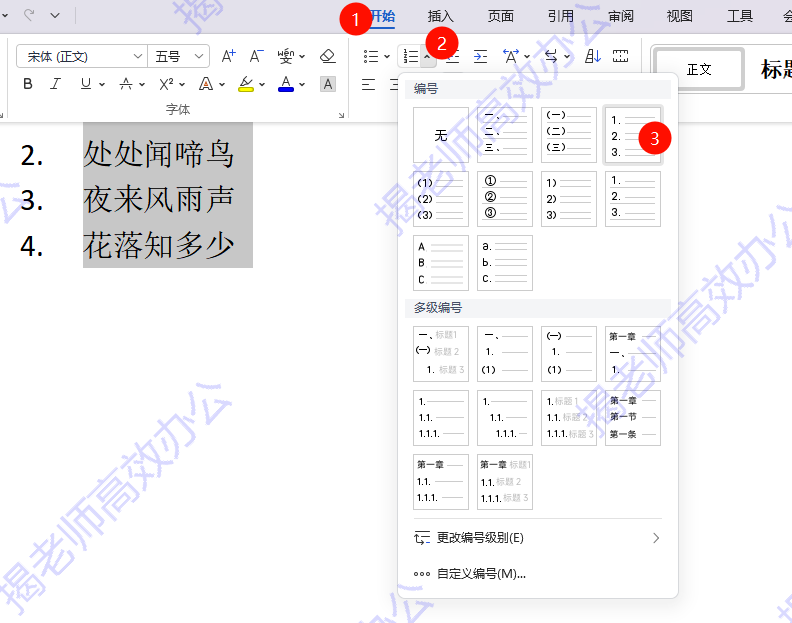Switch to 页面 tab
792x623 pixels.
coord(501,16)
